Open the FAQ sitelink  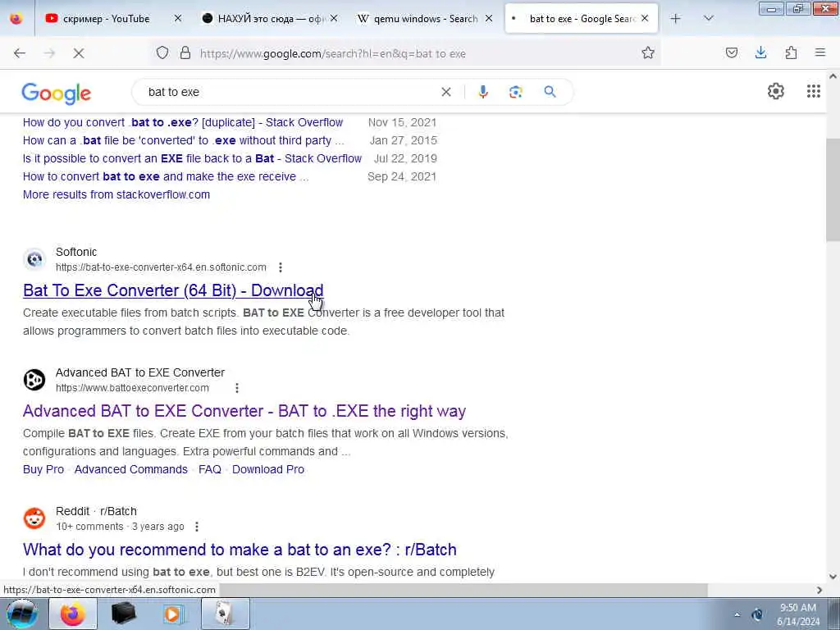tap(209, 470)
